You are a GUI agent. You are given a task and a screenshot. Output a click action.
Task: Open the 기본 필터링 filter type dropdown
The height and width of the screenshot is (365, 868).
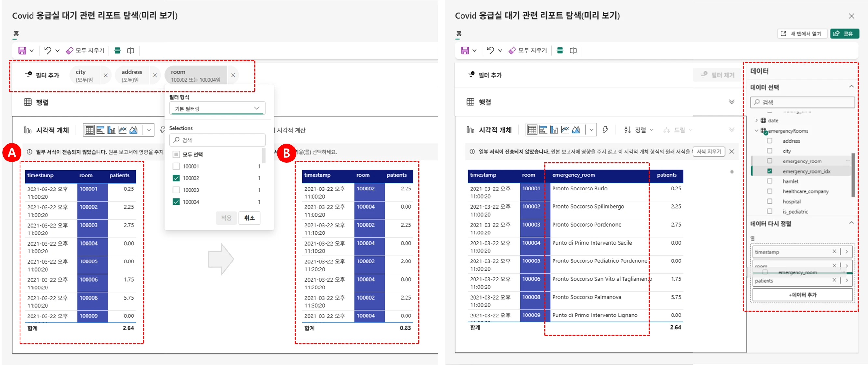pos(217,109)
